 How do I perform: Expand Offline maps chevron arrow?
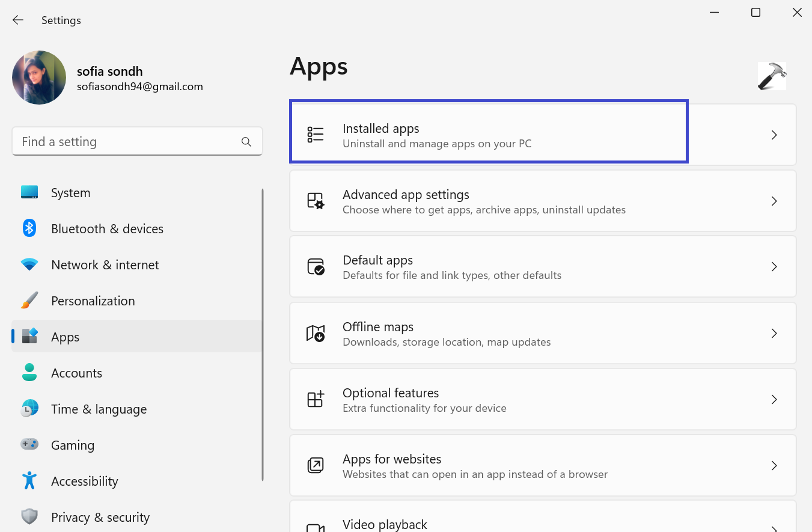[x=774, y=333]
